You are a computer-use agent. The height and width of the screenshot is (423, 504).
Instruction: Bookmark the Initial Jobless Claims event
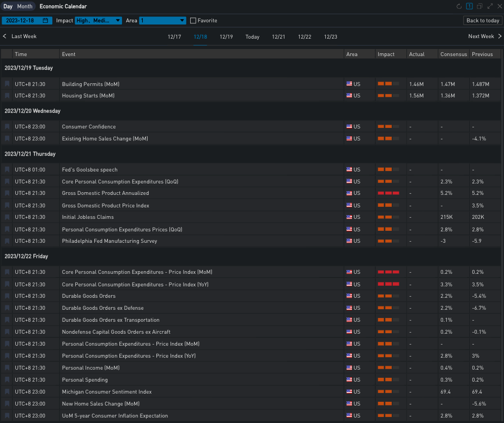coord(7,217)
